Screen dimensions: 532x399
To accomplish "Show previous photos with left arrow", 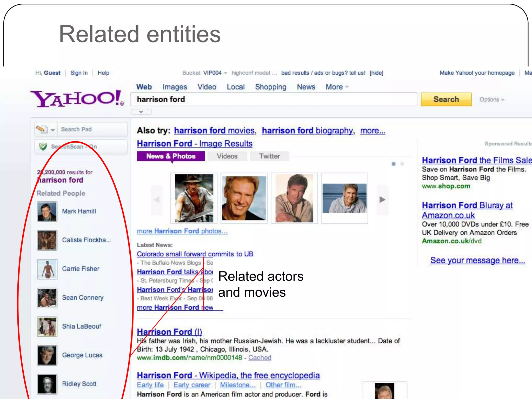I will (157, 199).
